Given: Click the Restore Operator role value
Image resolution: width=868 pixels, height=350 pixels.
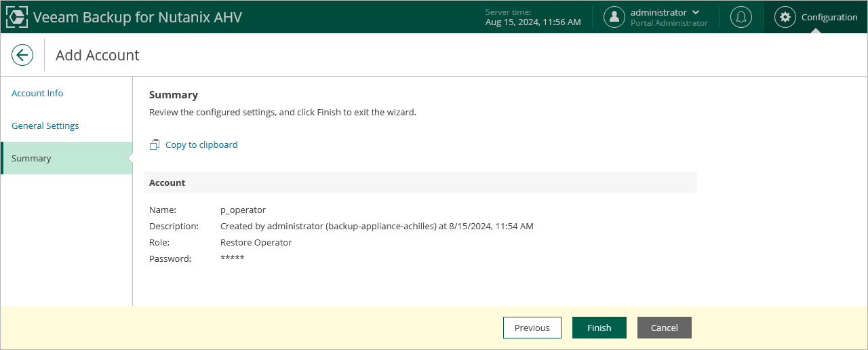Looking at the screenshot, I should (256, 242).
